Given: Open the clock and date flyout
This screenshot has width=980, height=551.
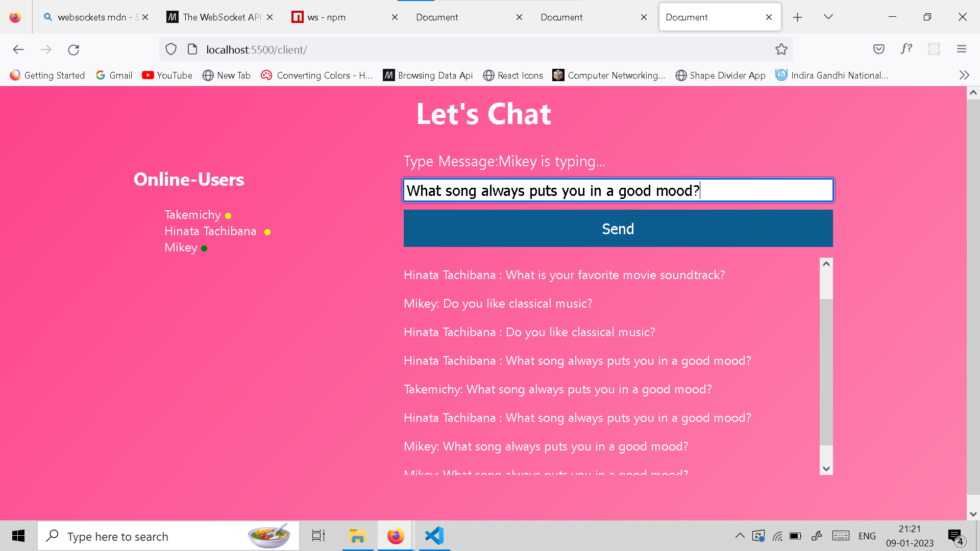Looking at the screenshot, I should coord(910,536).
